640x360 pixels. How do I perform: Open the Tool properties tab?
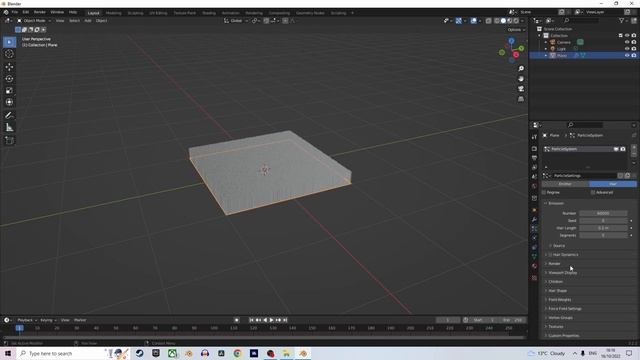pyautogui.click(x=534, y=137)
